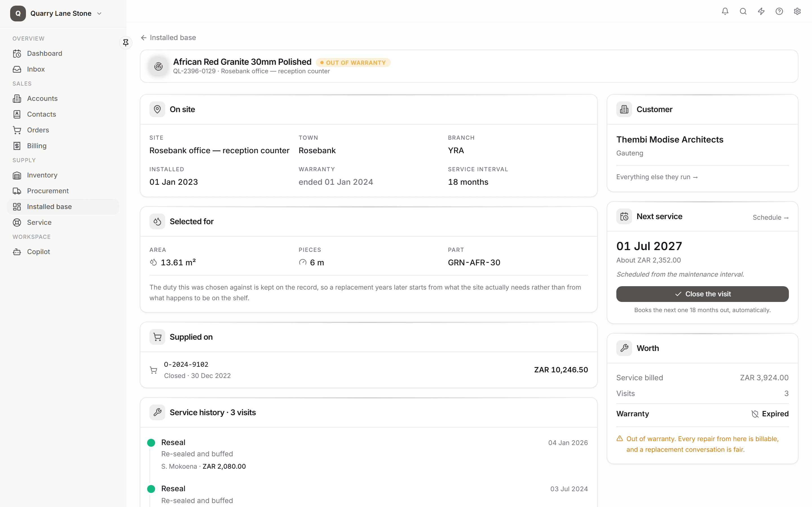The image size is (812, 507).
Task: Open Copilot from the workspace section
Action: 63,252
